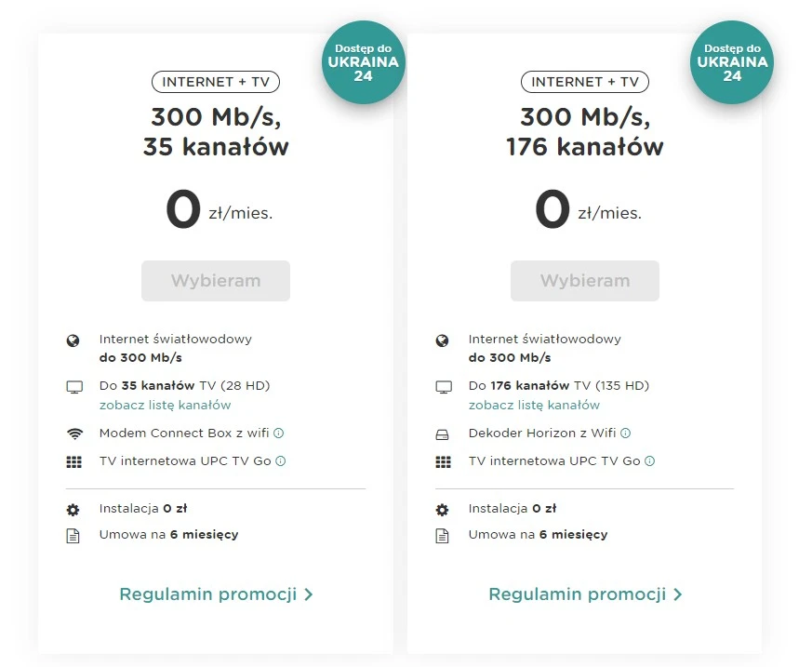The image size is (812, 667).
Task: Click the wifi icon next to Modem Connect Box
Action: coord(73,433)
